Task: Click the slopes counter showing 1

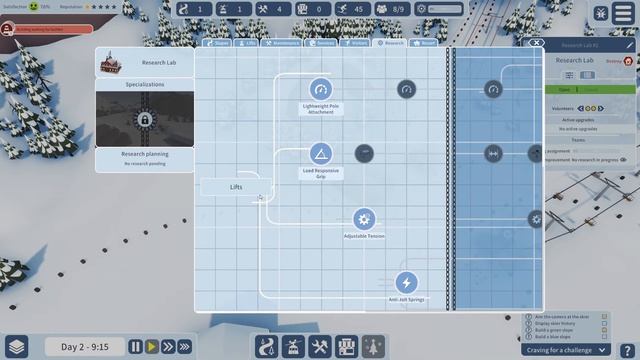Action: [194, 9]
